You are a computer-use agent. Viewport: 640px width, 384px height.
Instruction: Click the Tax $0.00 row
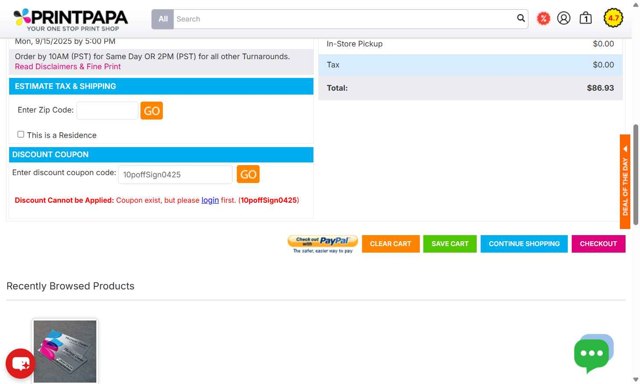pos(470,65)
